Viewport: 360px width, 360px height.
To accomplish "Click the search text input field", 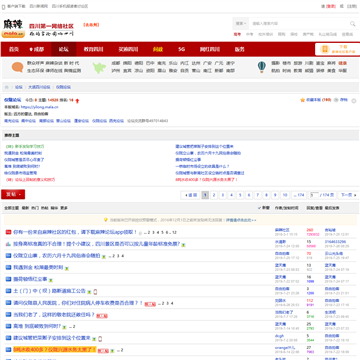I will pyautogui.click(x=299, y=24).
